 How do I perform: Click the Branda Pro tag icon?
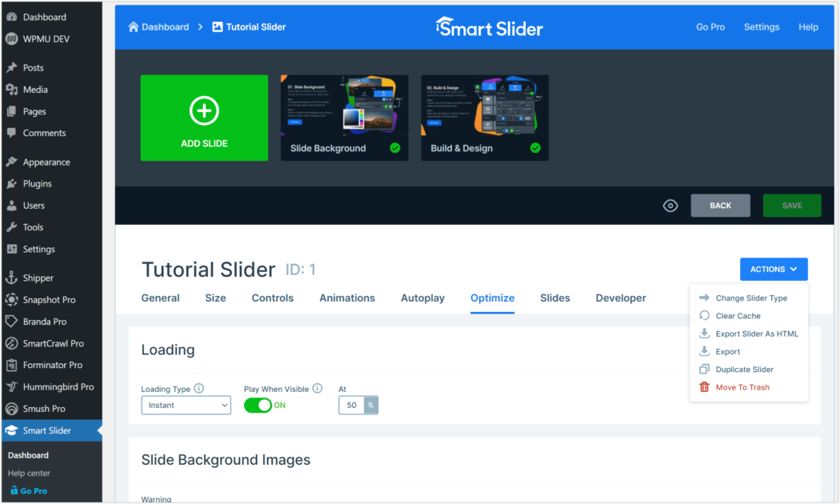12,322
